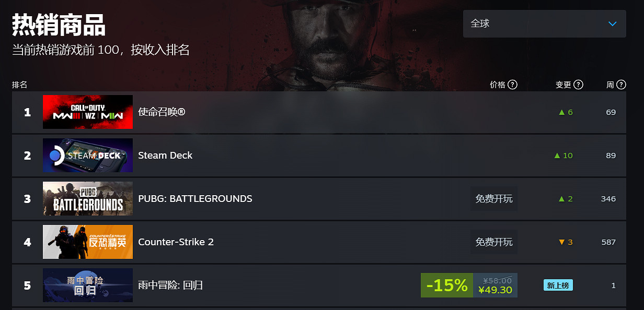Click the Call of Duty MWIII cover thumbnail
Viewport: 644px width, 310px height.
click(x=87, y=112)
